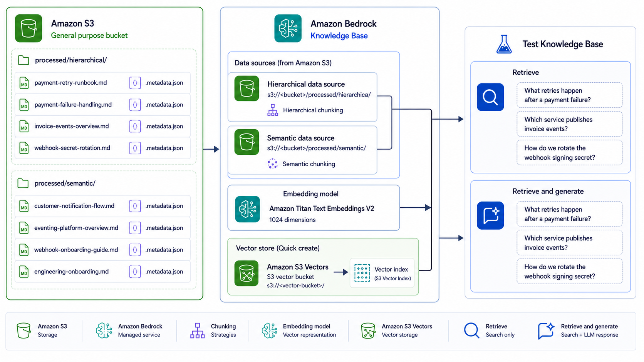Click the Embedding model brain icon
Viewport: 644px width, 362px height.
click(x=247, y=209)
